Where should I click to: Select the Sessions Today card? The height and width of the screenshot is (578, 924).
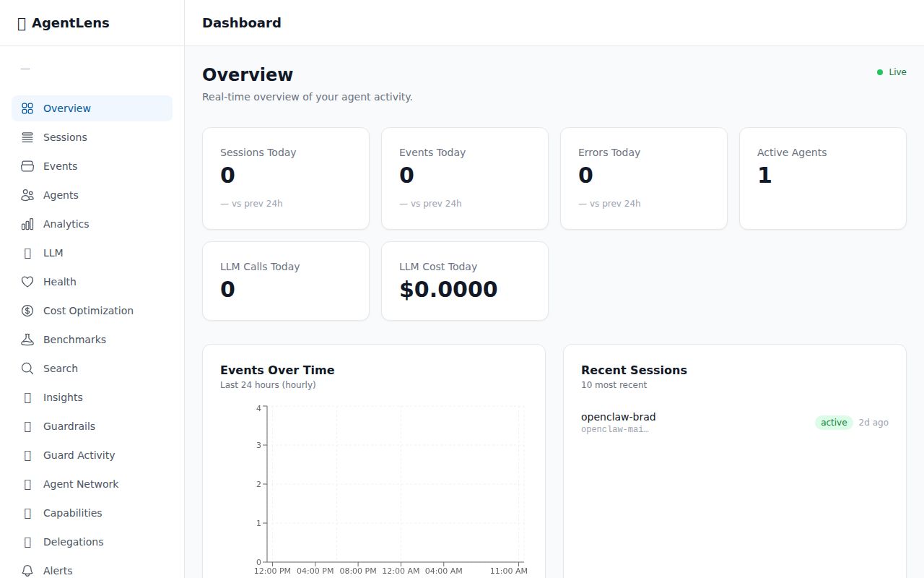(286, 178)
